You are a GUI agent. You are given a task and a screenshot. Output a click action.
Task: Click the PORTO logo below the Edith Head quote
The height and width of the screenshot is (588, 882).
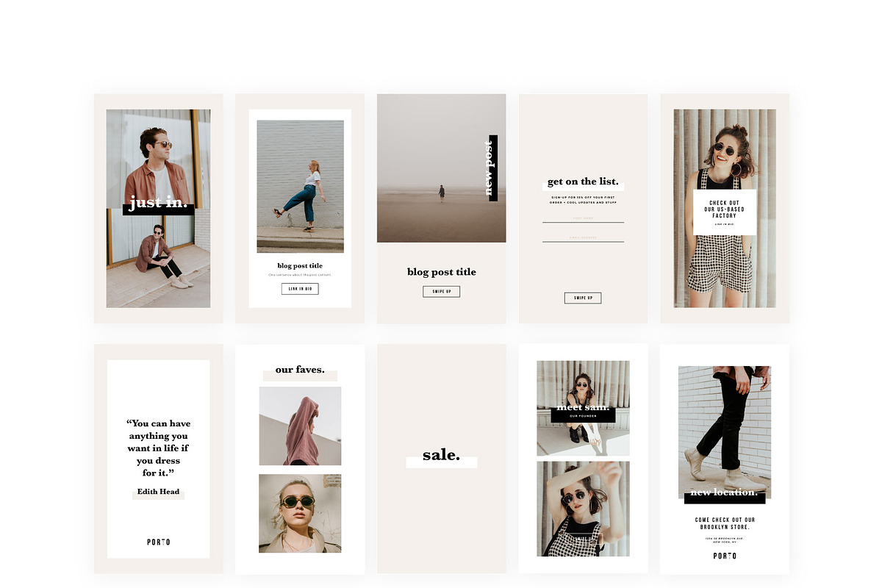[158, 542]
